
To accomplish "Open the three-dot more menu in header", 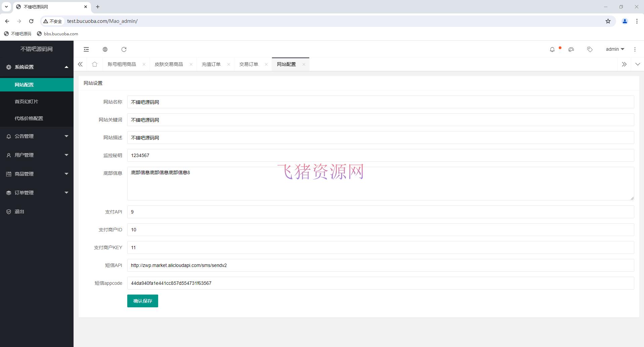I will [635, 49].
